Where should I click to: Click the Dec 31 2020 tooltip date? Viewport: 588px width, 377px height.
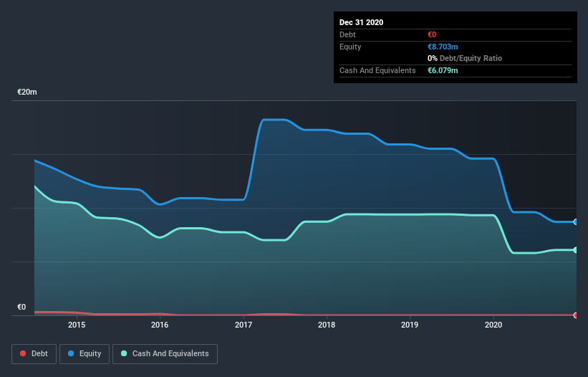[x=361, y=22]
